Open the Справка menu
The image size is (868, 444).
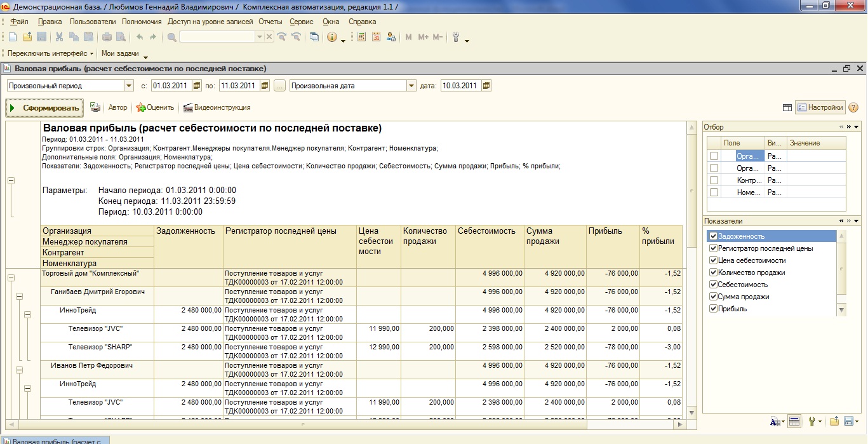[x=363, y=22]
